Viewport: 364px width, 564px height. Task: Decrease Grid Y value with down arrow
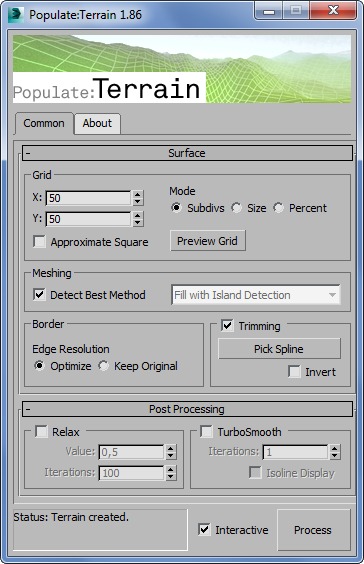point(138,223)
